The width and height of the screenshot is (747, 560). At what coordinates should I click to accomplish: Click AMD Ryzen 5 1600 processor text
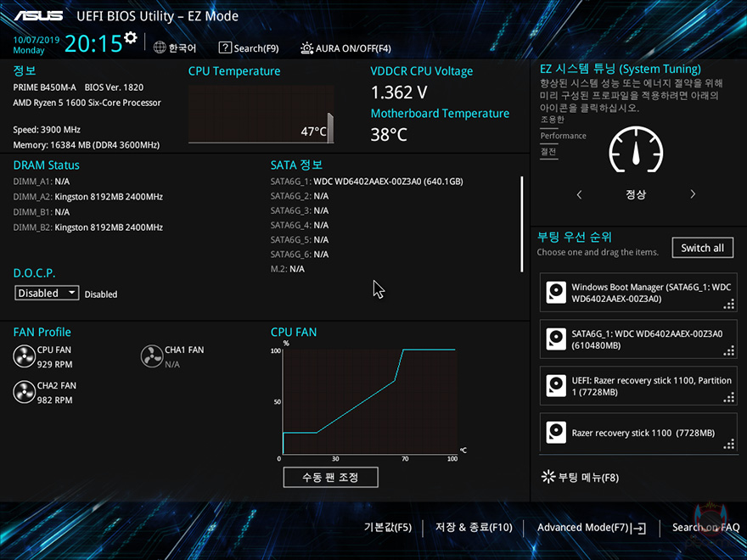coord(87,103)
